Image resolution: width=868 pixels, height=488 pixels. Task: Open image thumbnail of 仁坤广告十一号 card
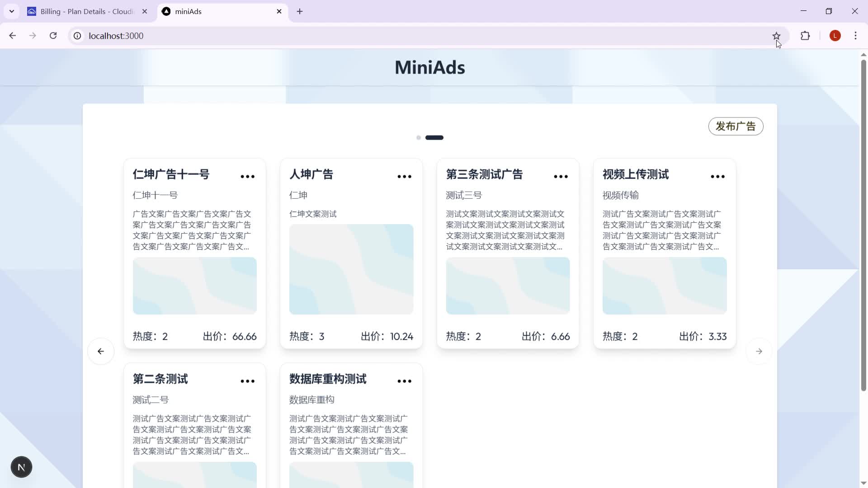[195, 286]
